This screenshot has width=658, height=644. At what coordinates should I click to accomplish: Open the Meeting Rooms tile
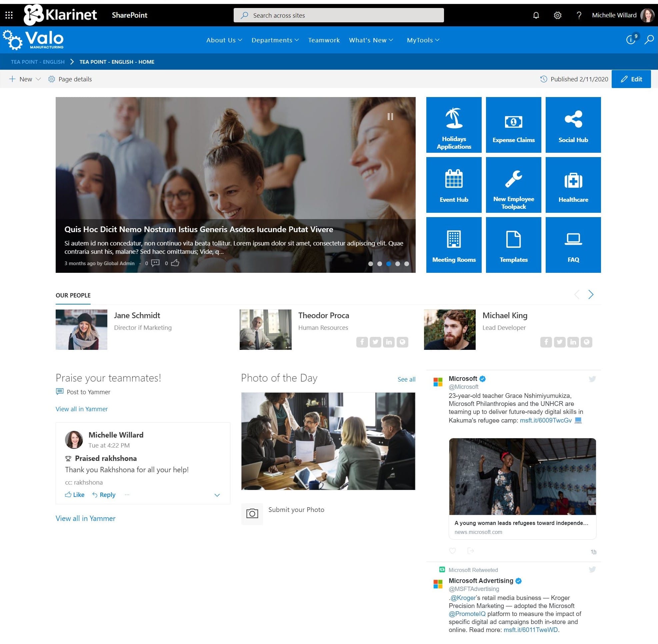(x=453, y=244)
